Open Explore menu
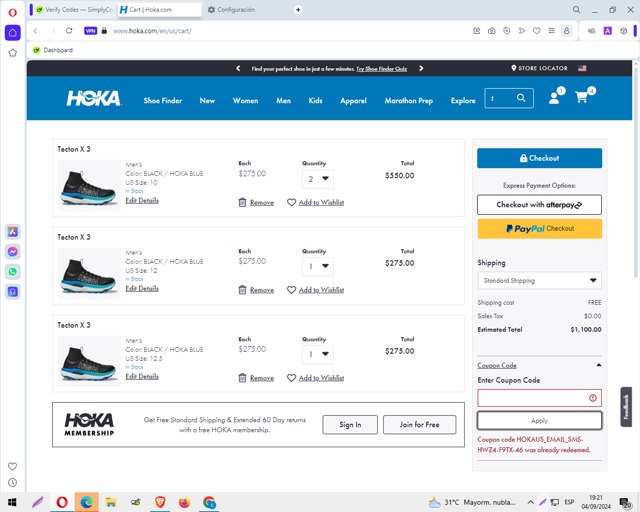The image size is (640, 512). coord(463,100)
